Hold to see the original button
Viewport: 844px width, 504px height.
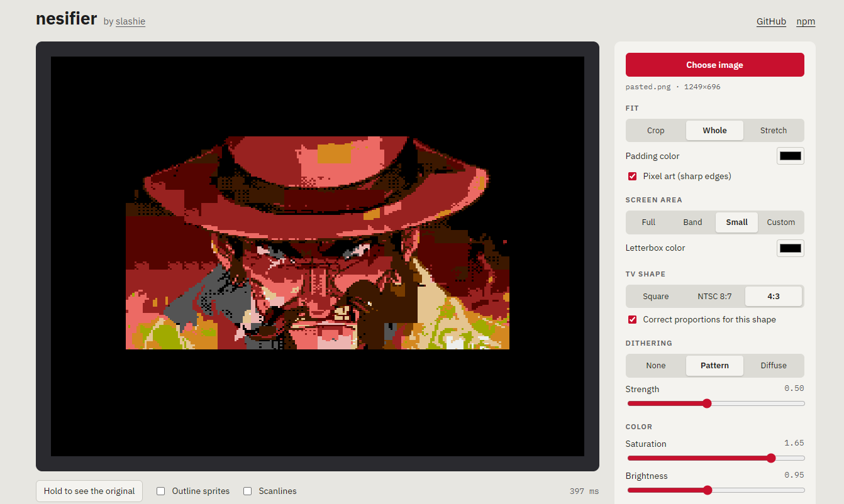[x=89, y=491]
